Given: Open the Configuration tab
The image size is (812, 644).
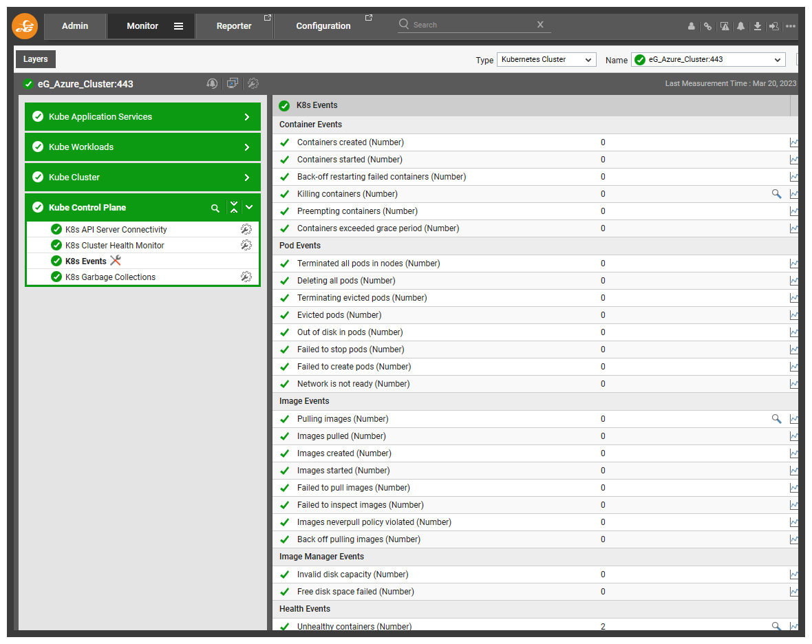Looking at the screenshot, I should coord(323,26).
